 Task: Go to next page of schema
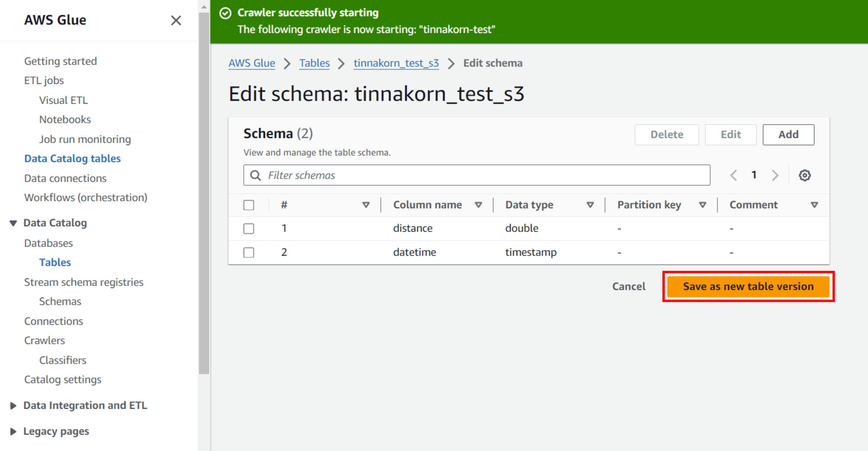tap(775, 175)
